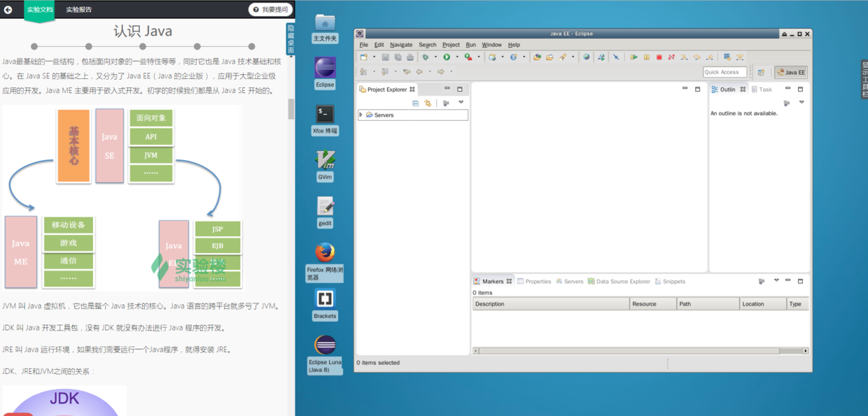868x416 pixels.
Task: Click the Step Over icon
Action: (x=697, y=57)
